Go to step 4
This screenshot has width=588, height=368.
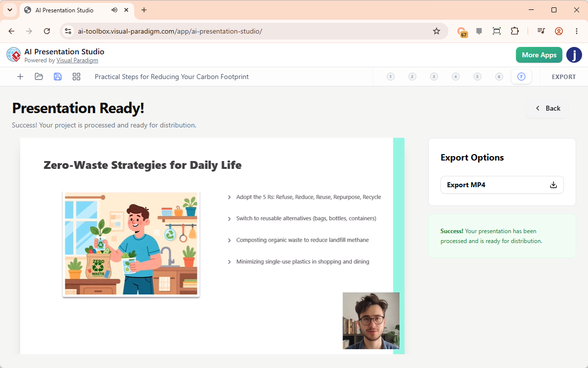(x=456, y=77)
